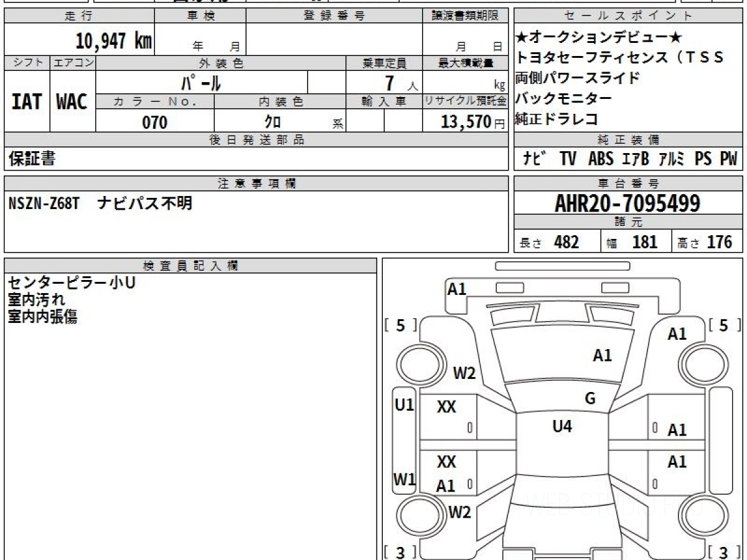Select the 後日発送部品 header
This screenshot has width=747, height=560.
(256, 140)
